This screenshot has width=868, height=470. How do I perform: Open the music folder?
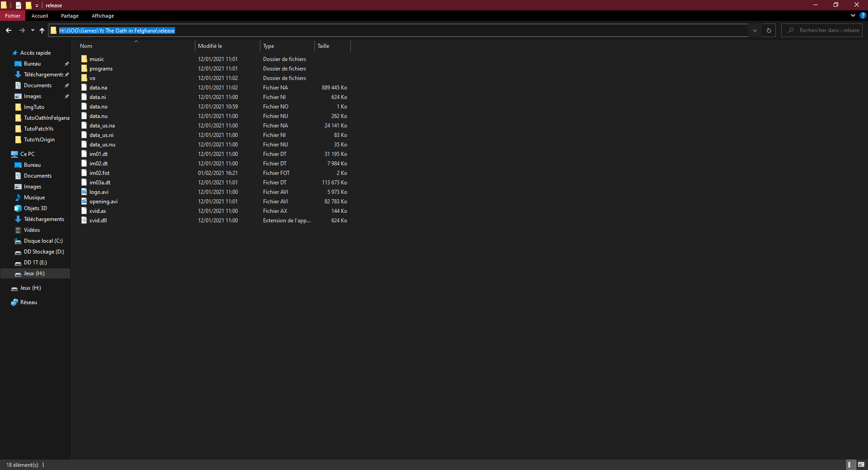[96, 59]
